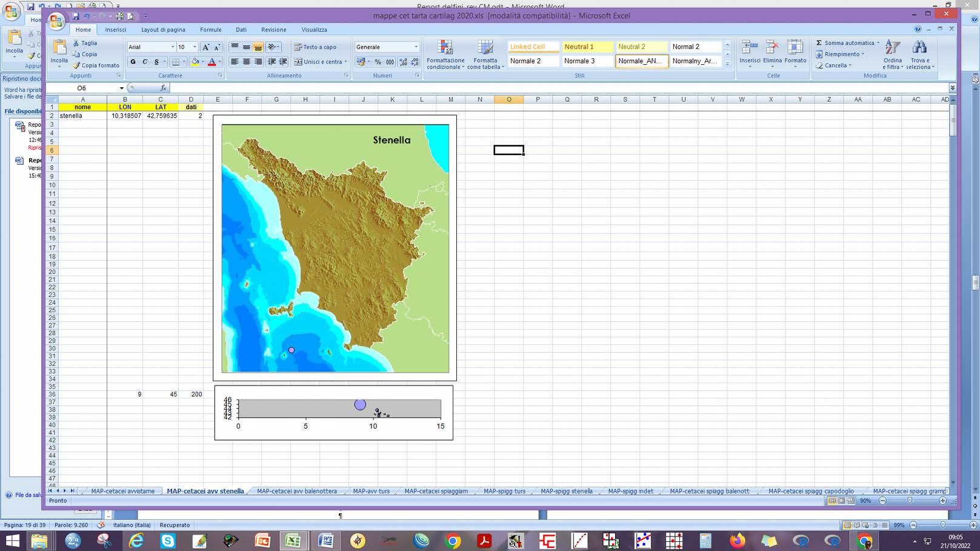Cut selection with the Taglia scissors
This screenshot has width=980, height=551.
point(85,43)
